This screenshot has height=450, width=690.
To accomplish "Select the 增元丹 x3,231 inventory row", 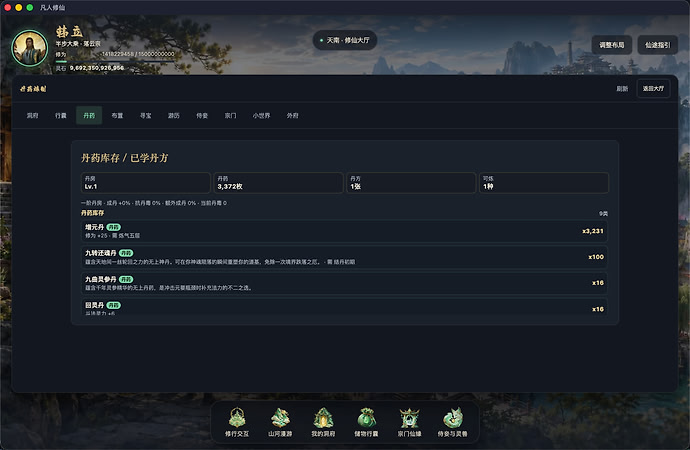I will [x=344, y=231].
